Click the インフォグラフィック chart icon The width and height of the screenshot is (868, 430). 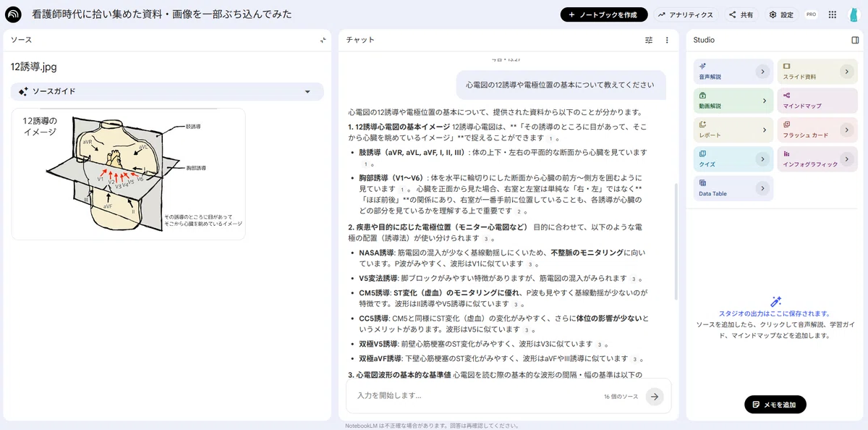coord(787,153)
